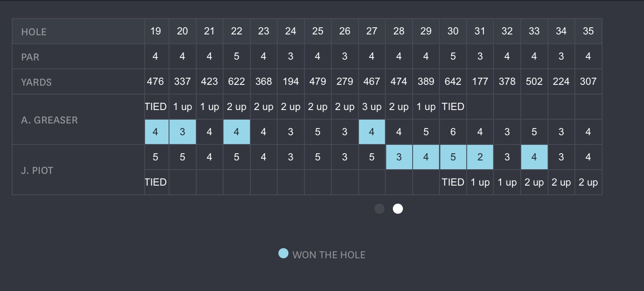Switch to the first scorecard page dot
Image resolution: width=644 pixels, height=291 pixels.
[x=379, y=209]
